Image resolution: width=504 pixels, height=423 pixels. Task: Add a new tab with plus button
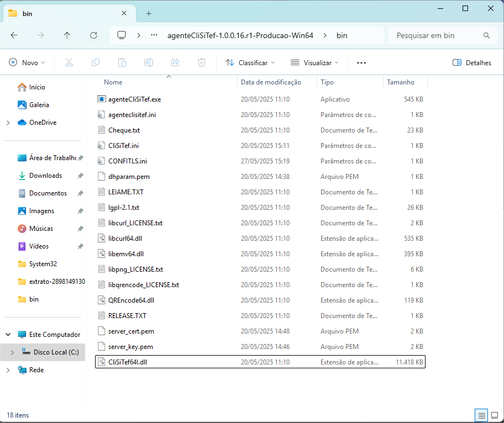coord(149,13)
